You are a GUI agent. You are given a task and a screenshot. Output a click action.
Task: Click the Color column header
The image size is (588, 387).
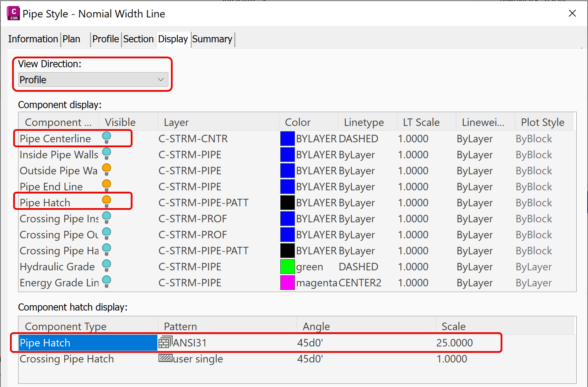(308, 122)
